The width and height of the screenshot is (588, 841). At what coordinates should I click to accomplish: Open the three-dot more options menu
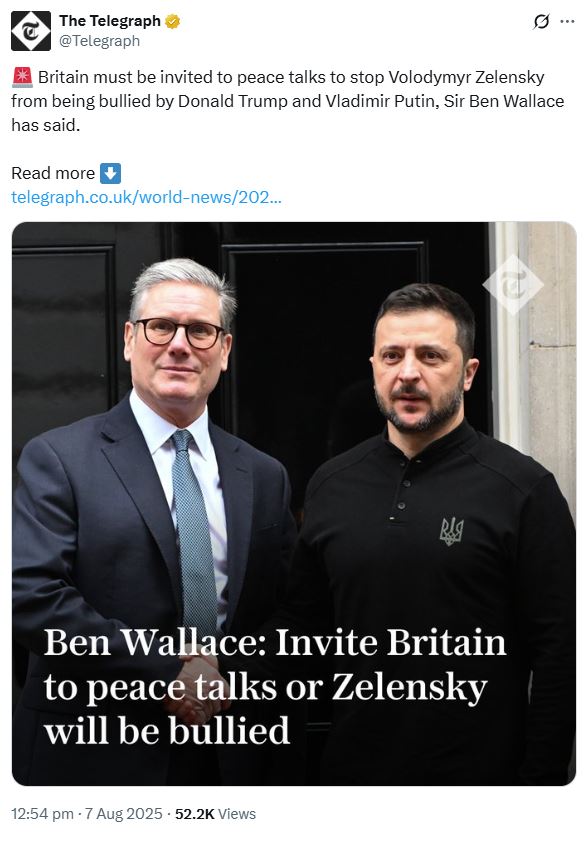(x=567, y=21)
